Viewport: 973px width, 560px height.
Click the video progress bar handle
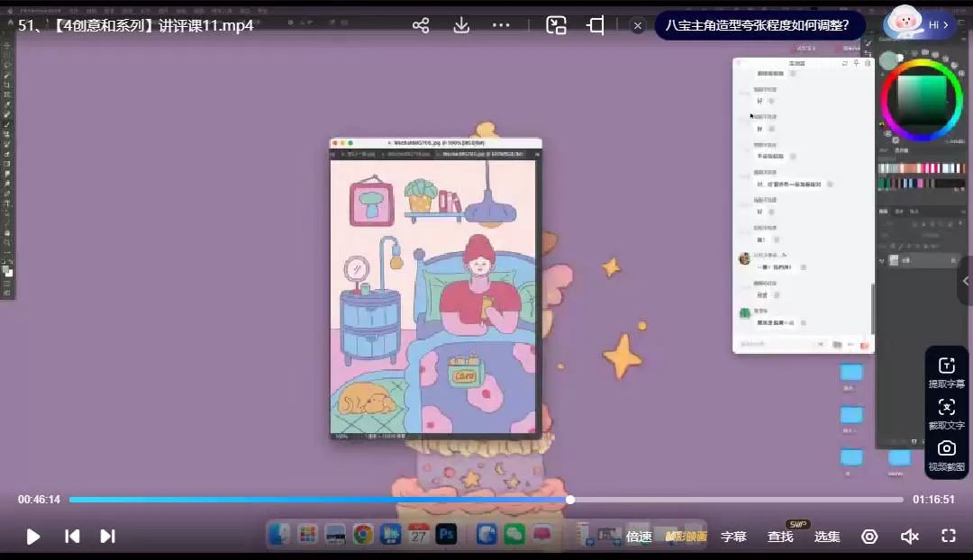coord(570,500)
